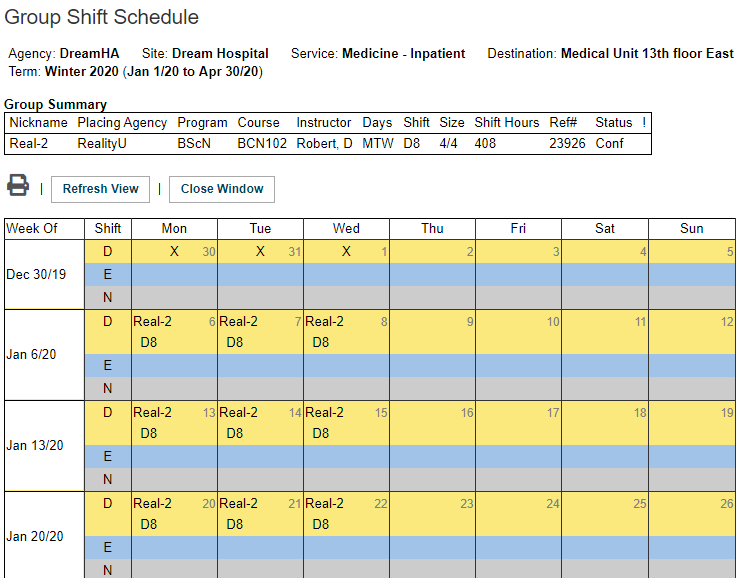Click the Ref# 23926 value

click(567, 144)
